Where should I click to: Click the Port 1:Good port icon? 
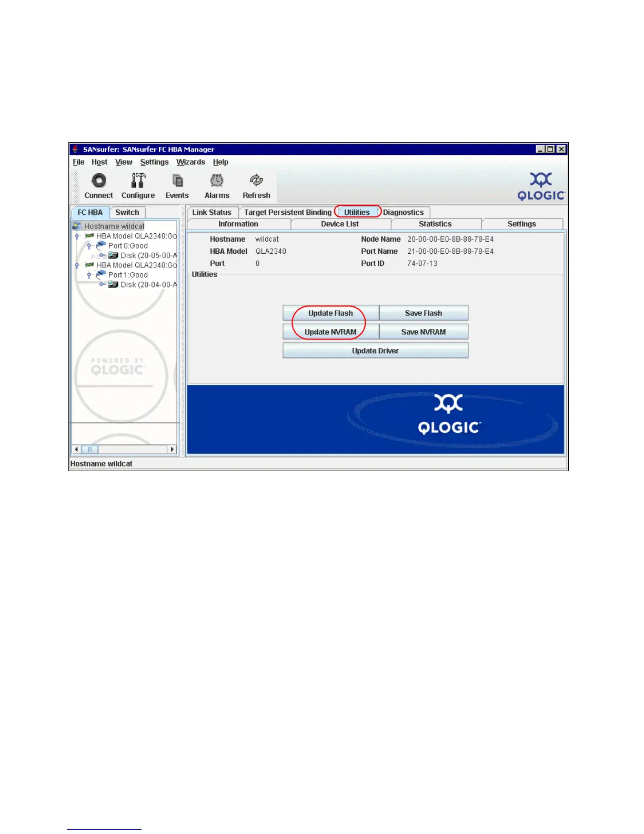(101, 274)
